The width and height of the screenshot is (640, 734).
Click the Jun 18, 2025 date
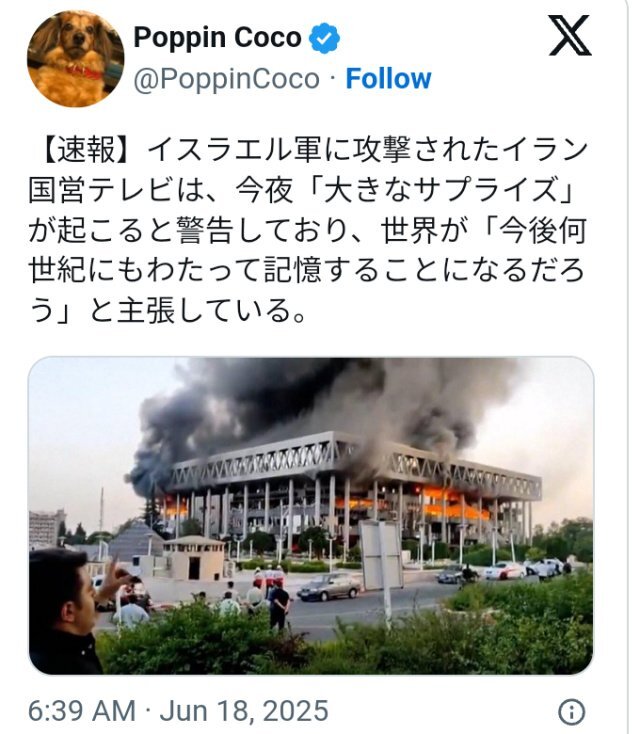(244, 711)
